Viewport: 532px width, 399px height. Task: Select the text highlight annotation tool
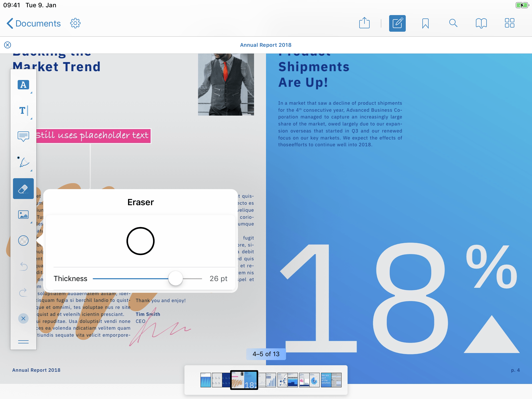(23, 85)
